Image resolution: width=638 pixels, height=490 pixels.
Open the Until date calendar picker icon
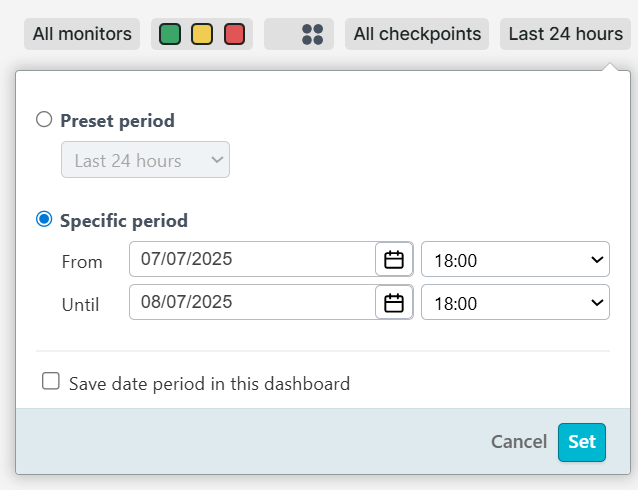[x=394, y=302]
